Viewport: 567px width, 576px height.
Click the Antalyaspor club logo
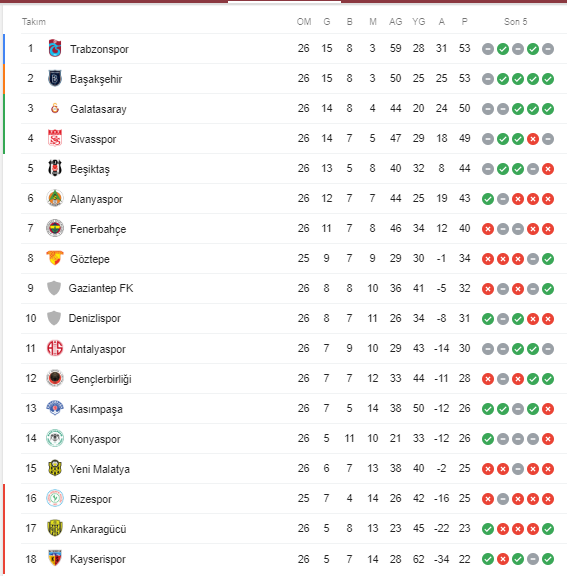click(x=55, y=348)
